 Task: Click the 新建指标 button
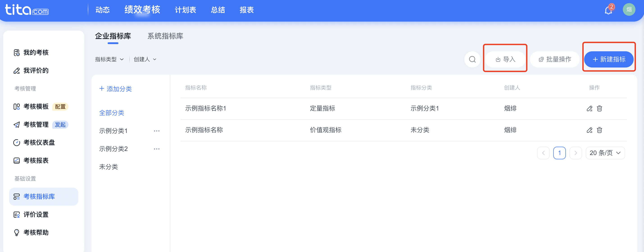[x=609, y=59]
